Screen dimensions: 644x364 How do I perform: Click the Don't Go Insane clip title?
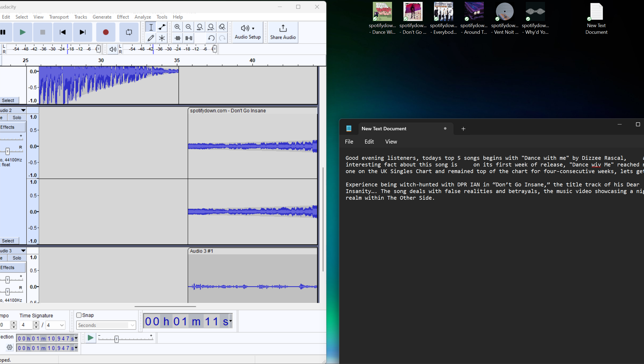click(x=228, y=111)
